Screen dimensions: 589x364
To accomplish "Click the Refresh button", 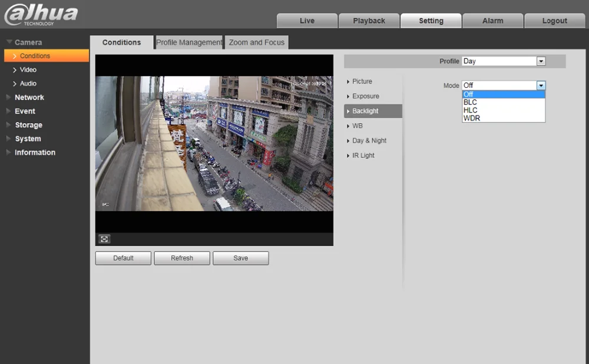I will tap(182, 258).
